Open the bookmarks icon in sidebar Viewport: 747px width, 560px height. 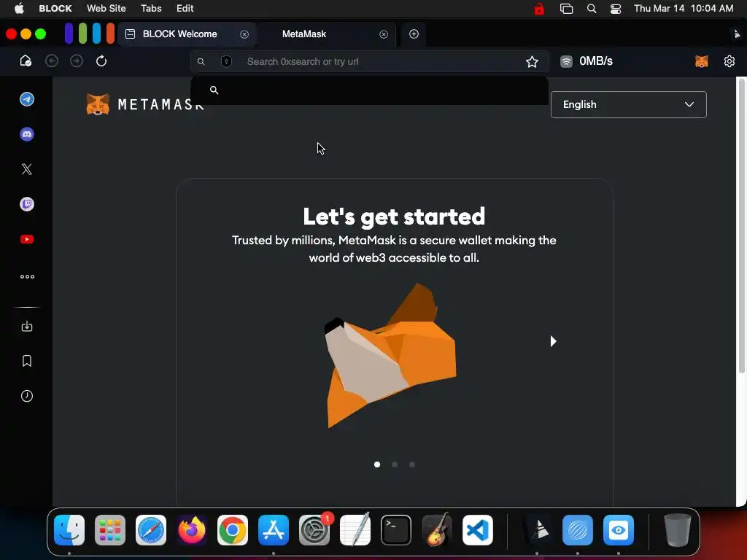tap(27, 361)
